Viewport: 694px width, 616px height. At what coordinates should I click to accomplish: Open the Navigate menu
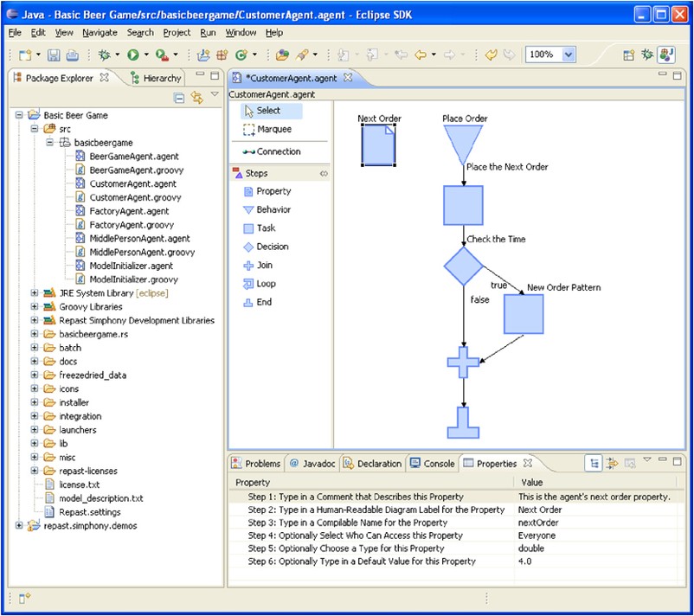pos(100,33)
